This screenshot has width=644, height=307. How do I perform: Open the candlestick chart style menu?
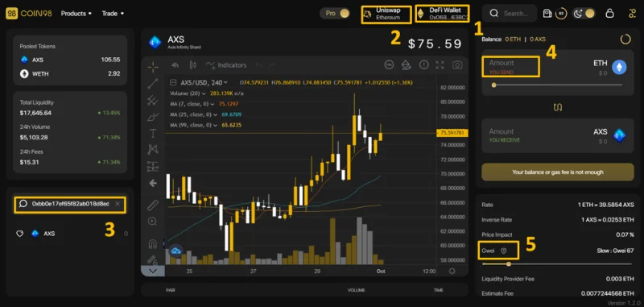193,65
